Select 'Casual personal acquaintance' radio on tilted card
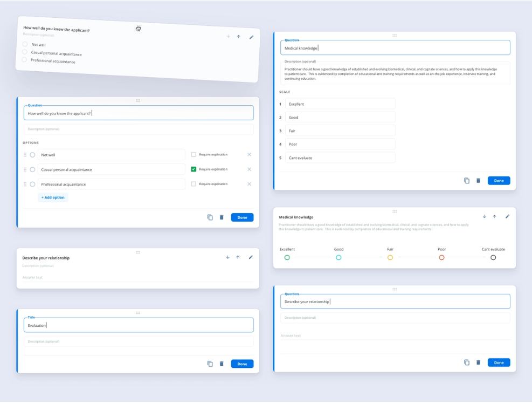Viewport: 532px width, 404px height. pos(24,52)
